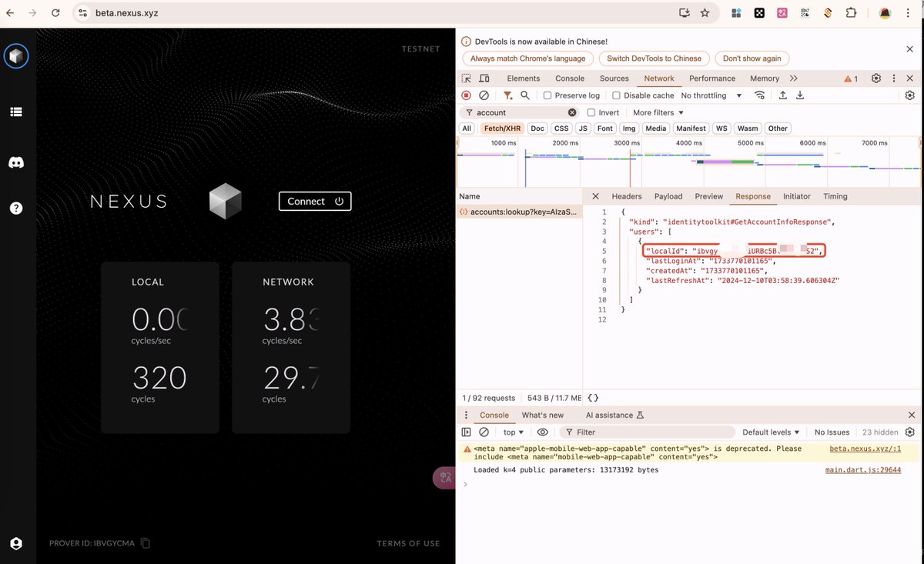Toggle the device toolbar emulation icon
The width and height of the screenshot is (924, 564).
pos(483,78)
